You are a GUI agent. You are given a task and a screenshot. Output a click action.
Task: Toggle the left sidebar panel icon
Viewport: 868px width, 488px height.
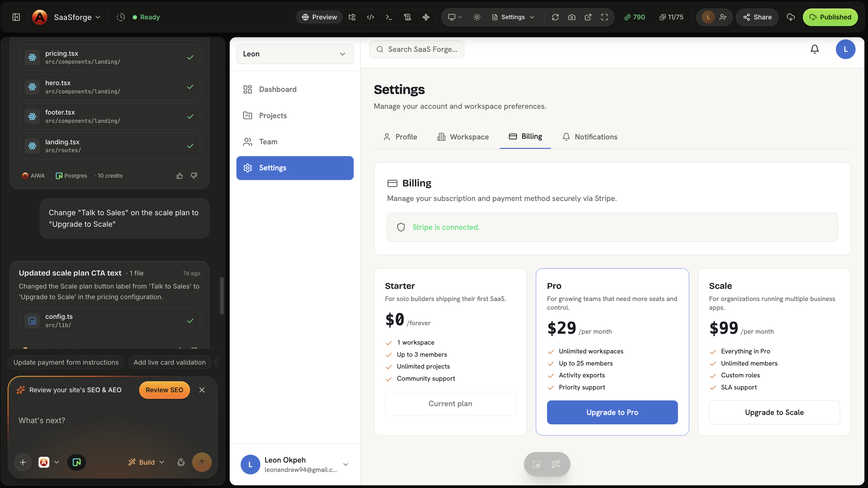[16, 17]
